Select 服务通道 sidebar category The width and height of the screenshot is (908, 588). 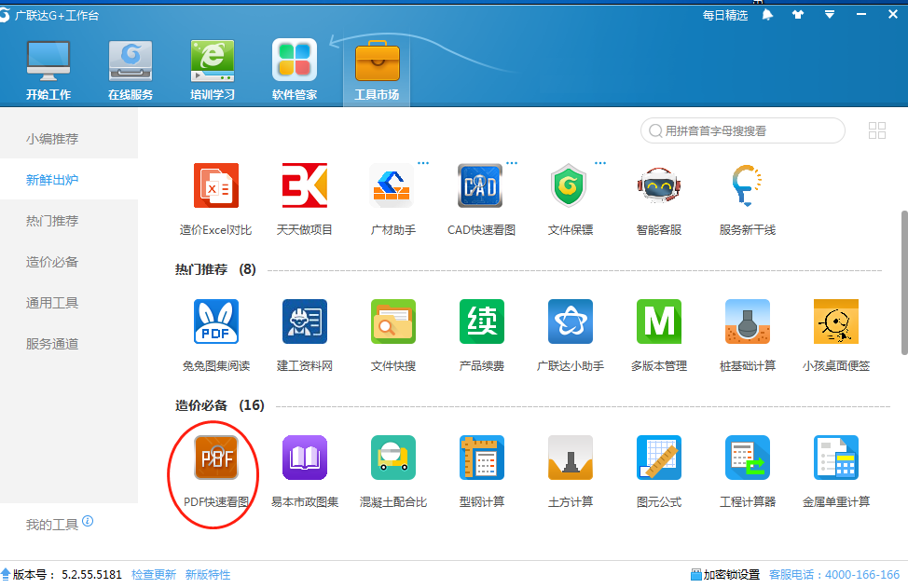[x=69, y=344]
